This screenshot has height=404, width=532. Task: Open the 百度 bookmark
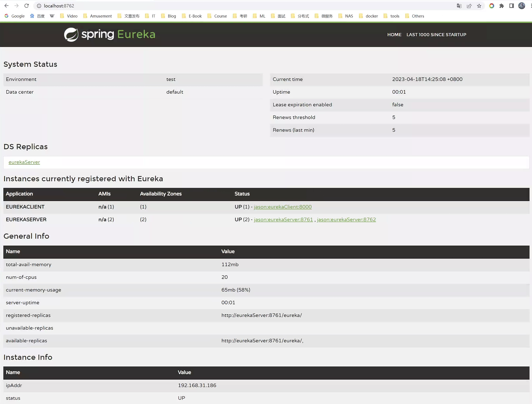point(37,16)
